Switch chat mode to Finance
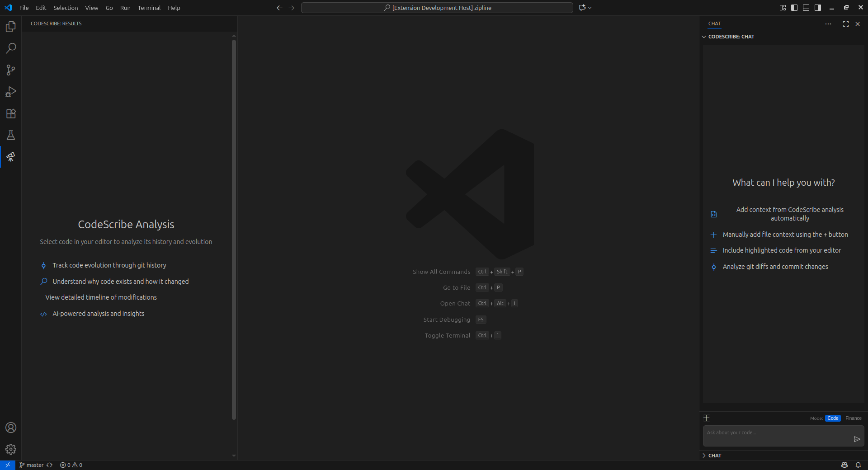Image resolution: width=868 pixels, height=470 pixels. pos(854,418)
